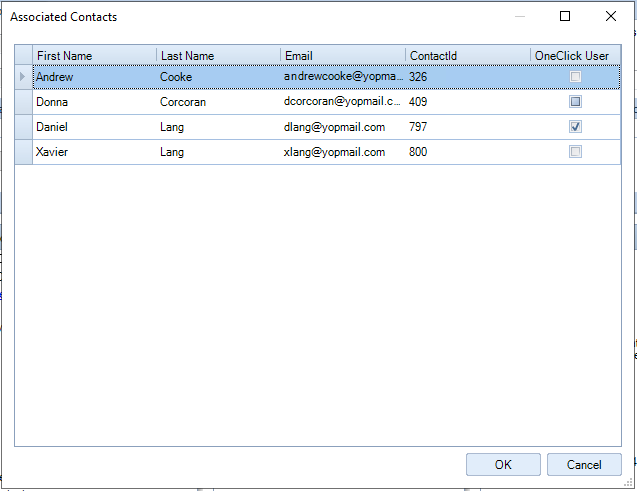Check OneClick User box for Xavier Lang
Image resolution: width=637 pixels, height=491 pixels.
575,152
